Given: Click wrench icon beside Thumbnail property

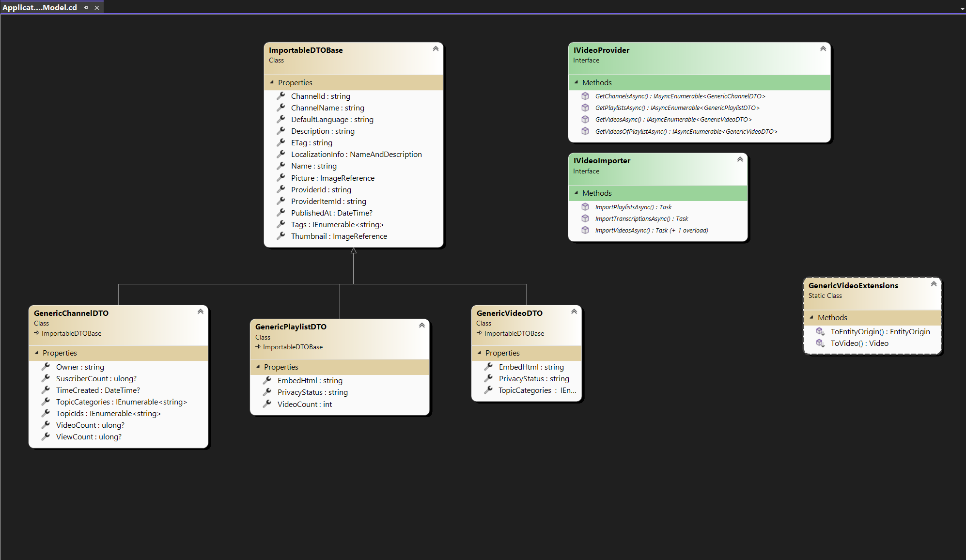Looking at the screenshot, I should [x=280, y=236].
